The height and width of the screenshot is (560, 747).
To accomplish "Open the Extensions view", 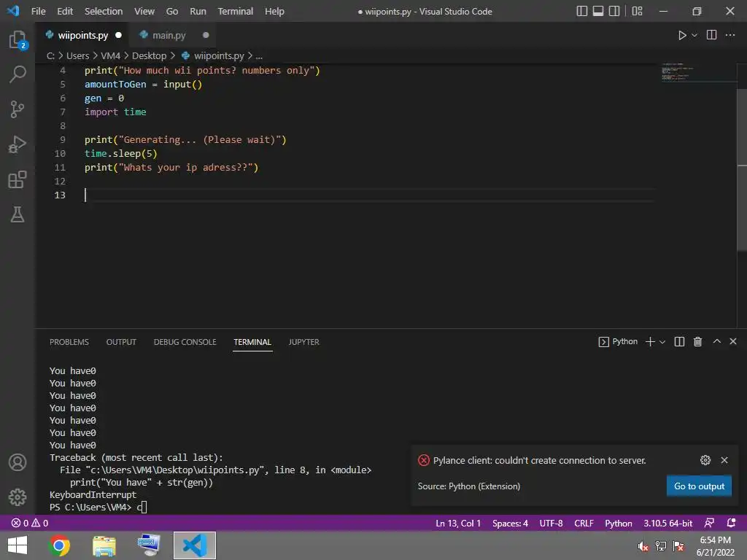I will (x=18, y=179).
